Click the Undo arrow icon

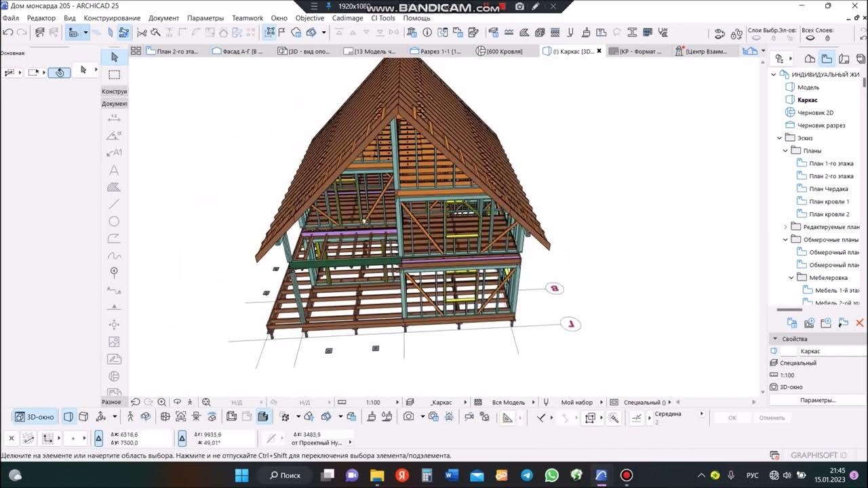click(8, 33)
